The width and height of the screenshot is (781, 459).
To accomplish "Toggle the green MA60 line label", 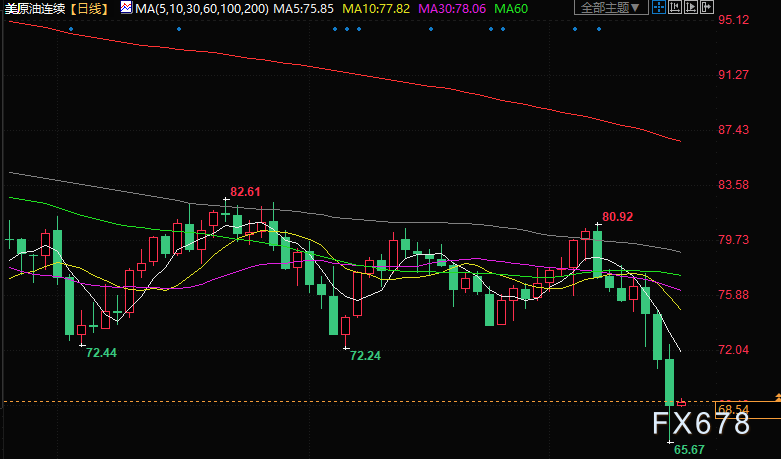I will click(512, 8).
